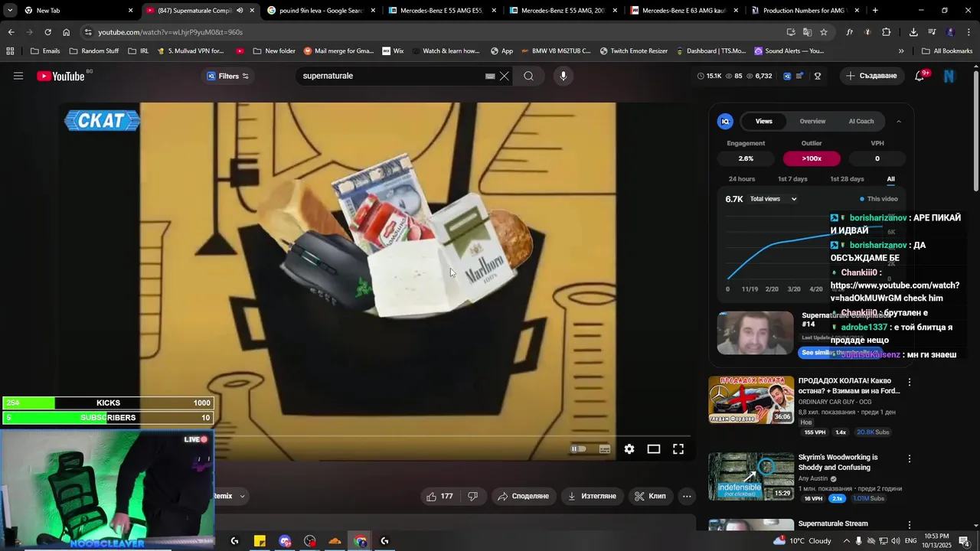980x551 pixels.
Task: Start voice search with microphone
Action: point(563,76)
